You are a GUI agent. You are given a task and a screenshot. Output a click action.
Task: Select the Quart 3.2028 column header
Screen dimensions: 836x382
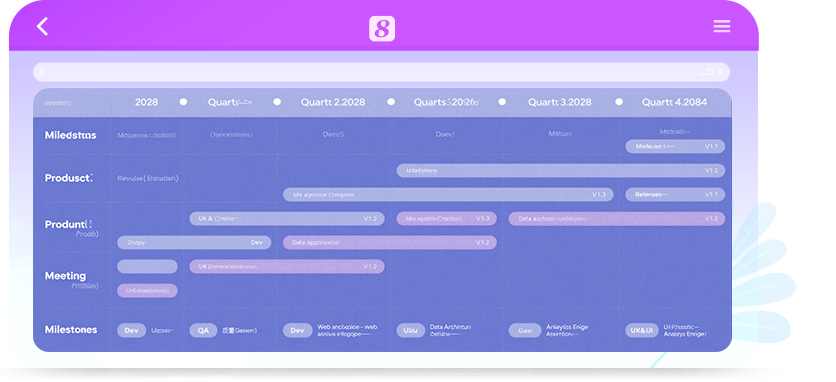coord(559,102)
